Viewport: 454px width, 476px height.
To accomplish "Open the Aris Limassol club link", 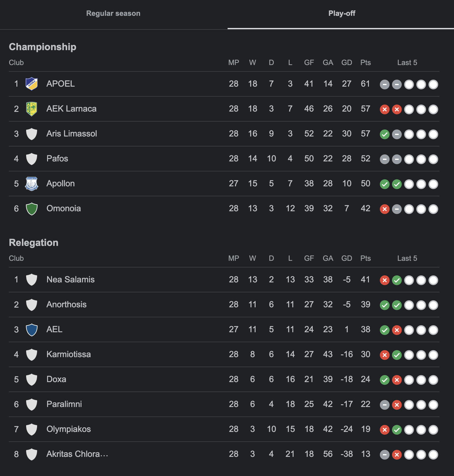I will [x=72, y=134].
